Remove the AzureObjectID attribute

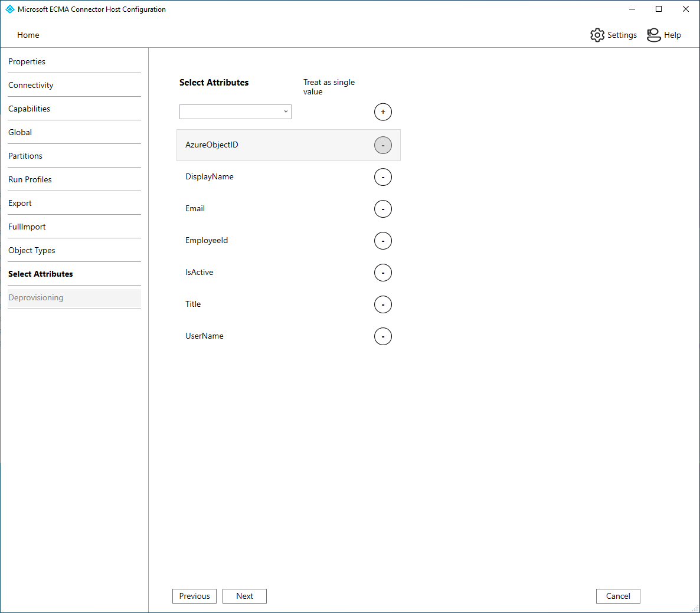[382, 145]
